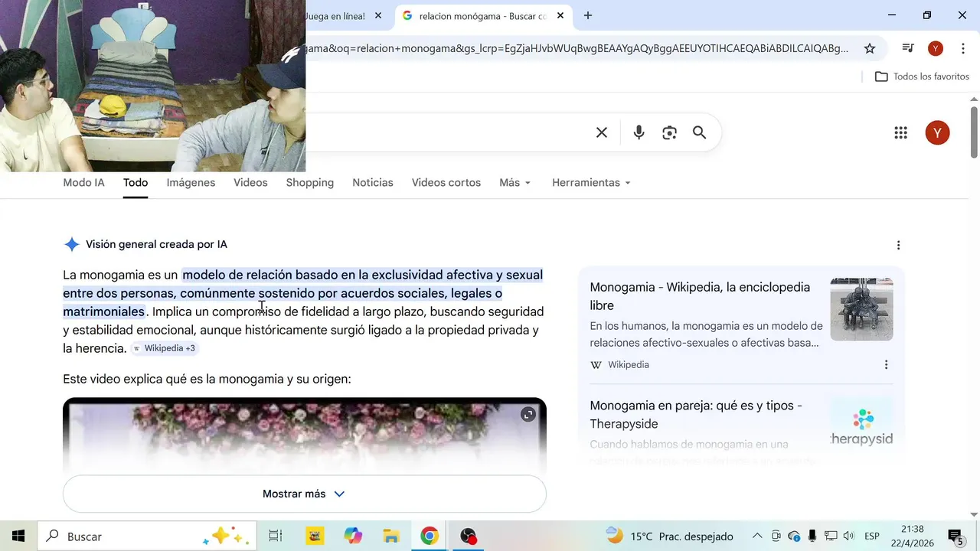Open network settings tray icon
This screenshot has height=551, width=980.
(x=831, y=536)
